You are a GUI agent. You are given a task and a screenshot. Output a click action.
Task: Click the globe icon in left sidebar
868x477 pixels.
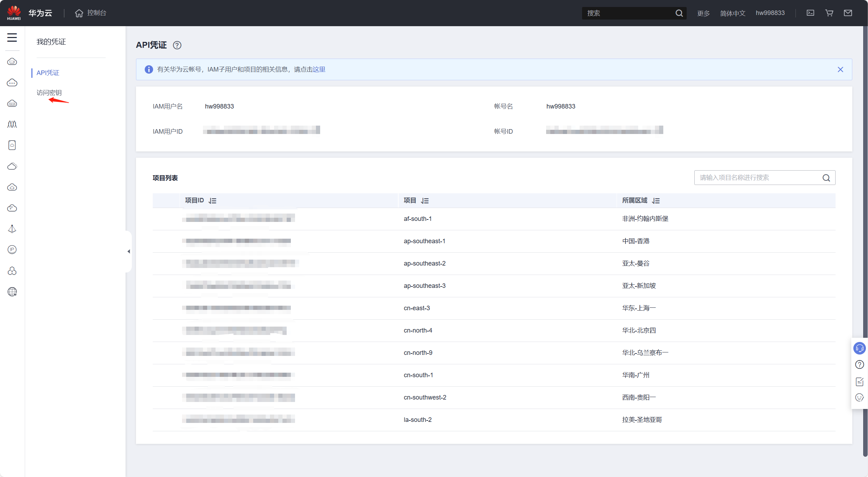point(12,292)
